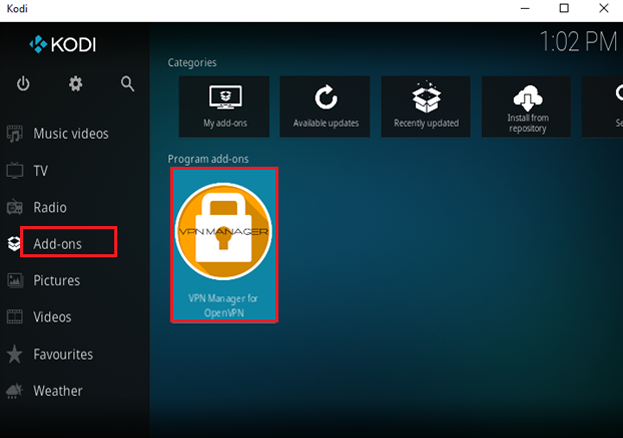Select Add-ons menu entry
This screenshot has height=438, width=623.
click(x=58, y=244)
